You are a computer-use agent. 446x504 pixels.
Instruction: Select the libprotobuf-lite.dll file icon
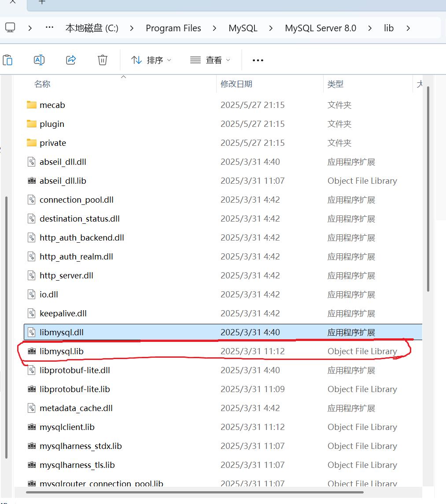[x=32, y=370]
